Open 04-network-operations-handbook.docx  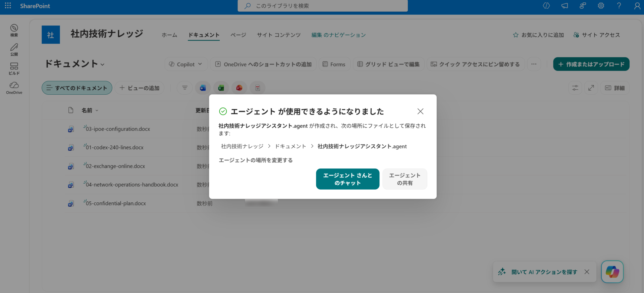(x=132, y=185)
